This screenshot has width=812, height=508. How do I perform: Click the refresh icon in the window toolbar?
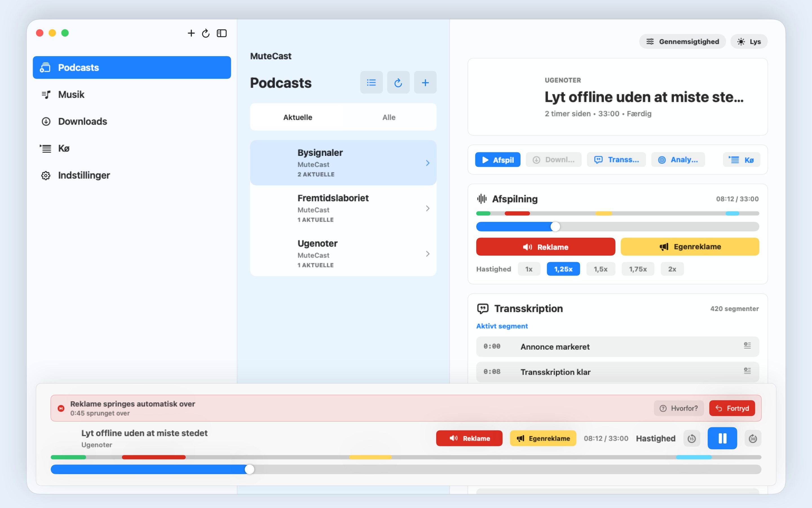206,33
